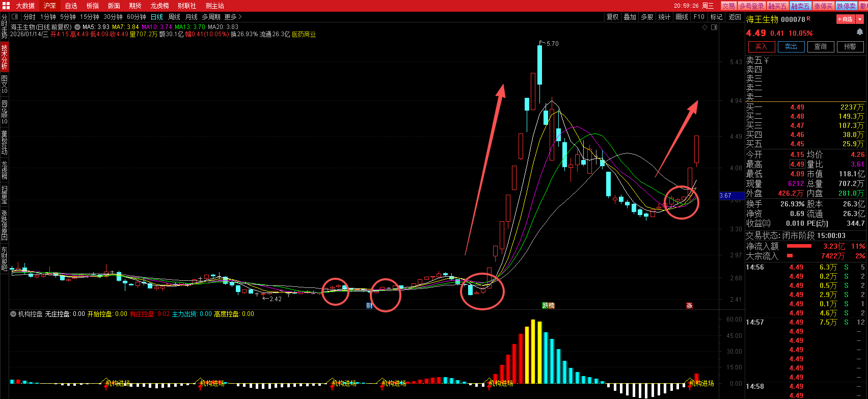Click the 买入 buy button
The width and height of the screenshot is (868, 399).
pos(761,47)
